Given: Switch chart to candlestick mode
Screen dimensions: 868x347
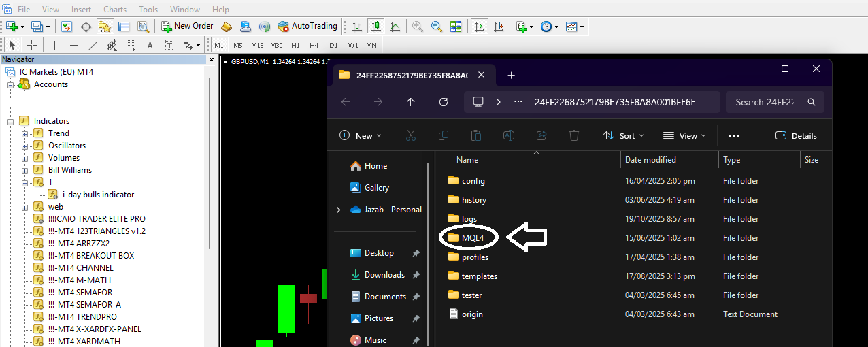Looking at the screenshot, I should [x=375, y=27].
